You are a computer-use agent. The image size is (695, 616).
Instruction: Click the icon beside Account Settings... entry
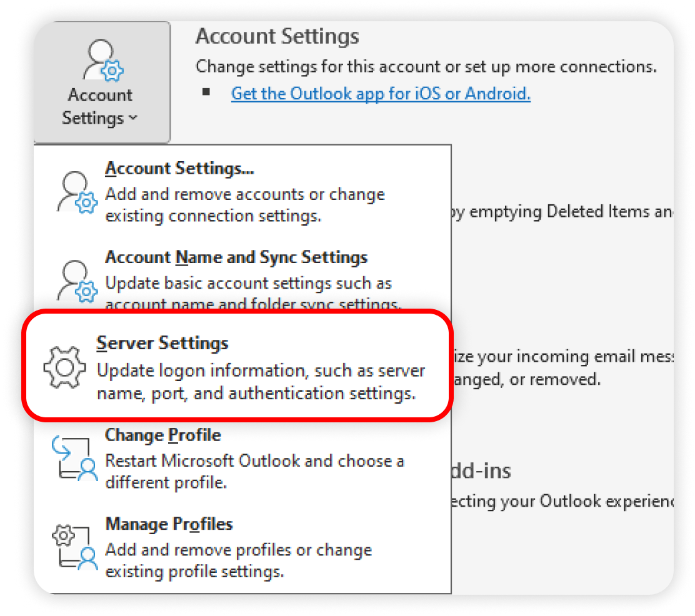(77, 191)
